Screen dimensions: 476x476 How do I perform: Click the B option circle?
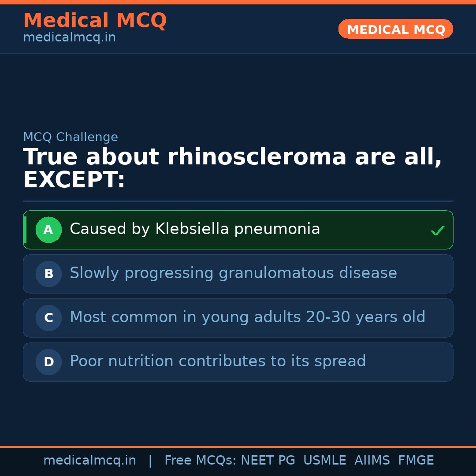click(48, 274)
